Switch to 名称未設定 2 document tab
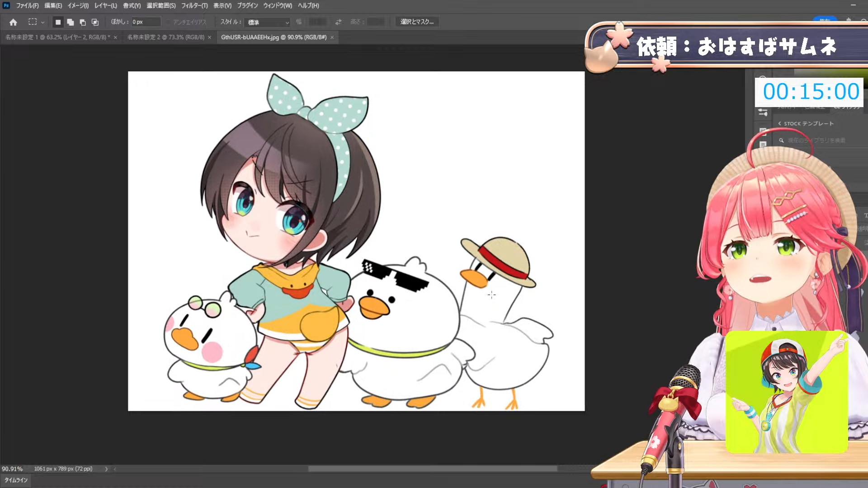Image resolution: width=868 pixels, height=488 pixels. 165,37
